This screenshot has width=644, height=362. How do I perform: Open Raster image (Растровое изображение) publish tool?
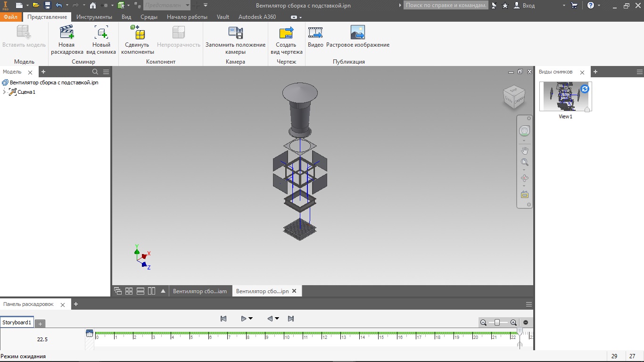pos(358,37)
